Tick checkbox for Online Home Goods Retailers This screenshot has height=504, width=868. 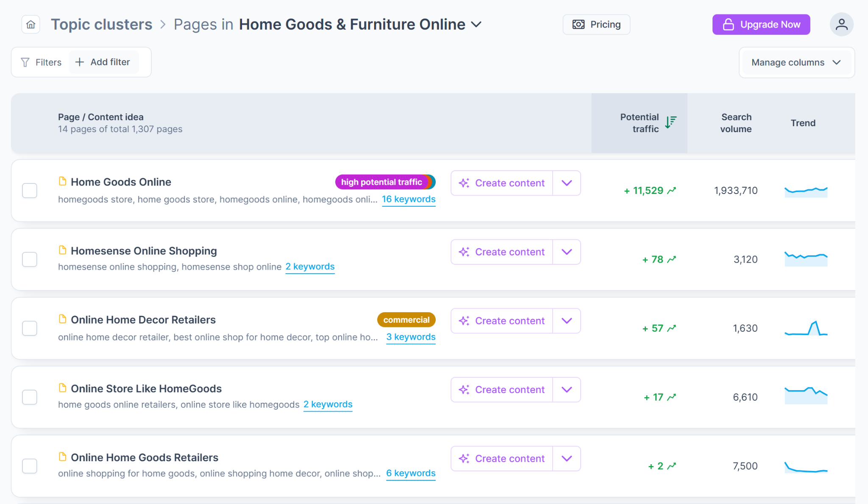click(30, 466)
